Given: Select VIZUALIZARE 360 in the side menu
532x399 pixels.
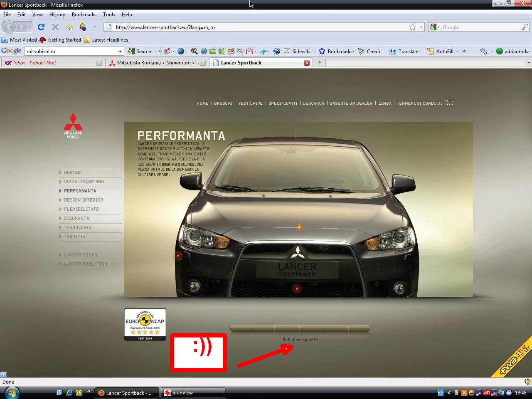Looking at the screenshot, I should 84,182.
